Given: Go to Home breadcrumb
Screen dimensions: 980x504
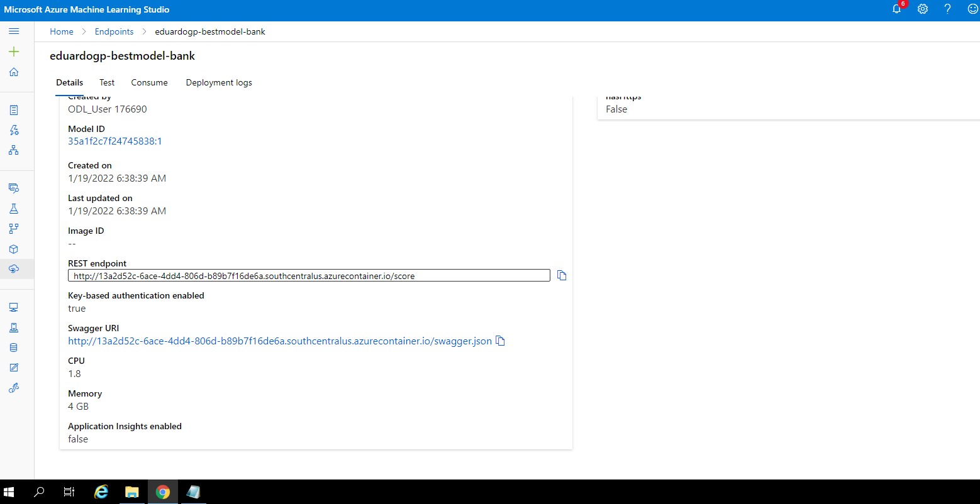Looking at the screenshot, I should (62, 31).
